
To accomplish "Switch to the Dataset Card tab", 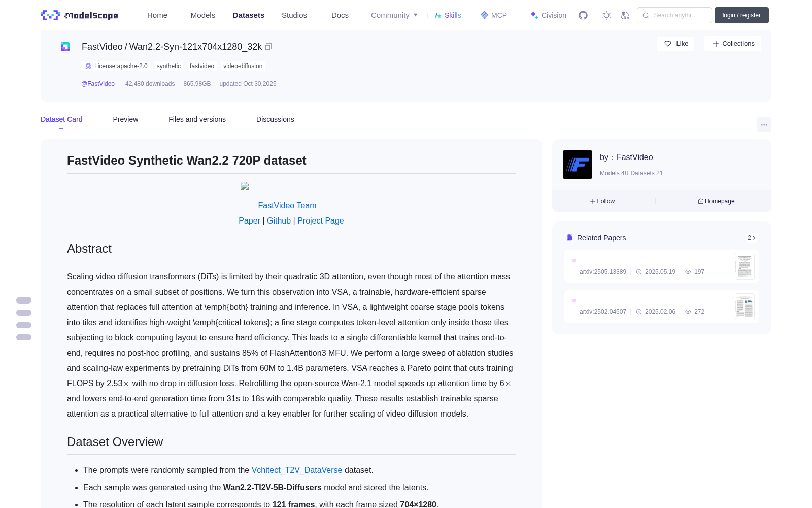I will tap(61, 119).
